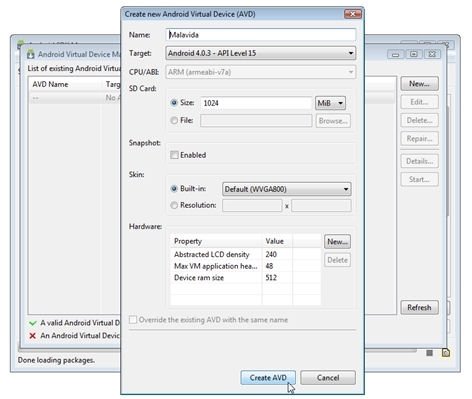472x399 pixels.
Task: Open the MiB unit dropdown
Action: click(x=330, y=103)
